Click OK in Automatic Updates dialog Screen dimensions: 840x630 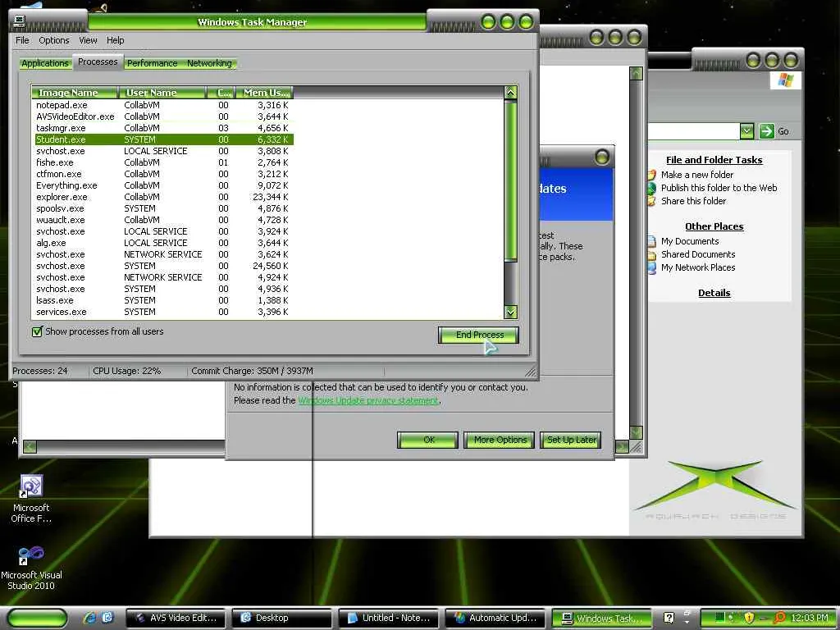(427, 440)
